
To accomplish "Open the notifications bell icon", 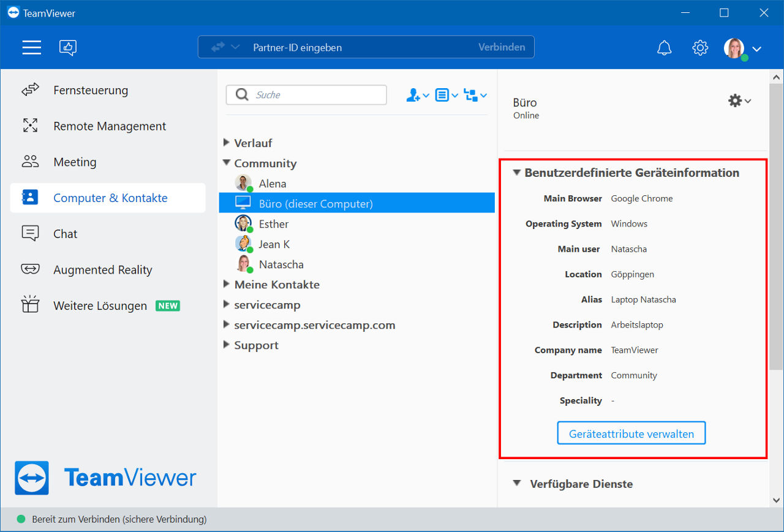I will (664, 48).
